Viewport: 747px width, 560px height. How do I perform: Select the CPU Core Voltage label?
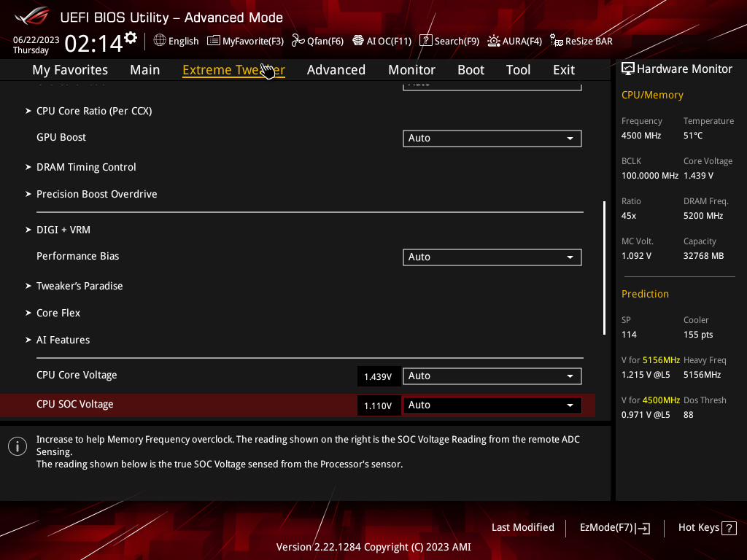(77, 376)
